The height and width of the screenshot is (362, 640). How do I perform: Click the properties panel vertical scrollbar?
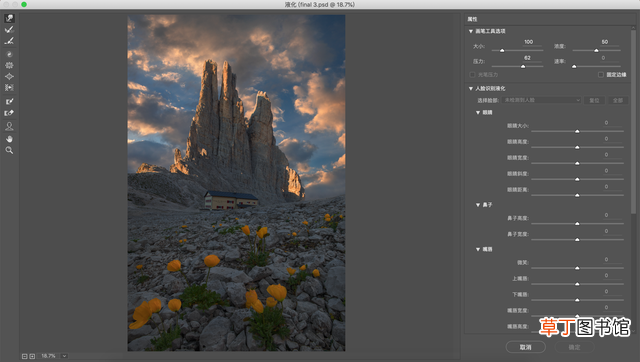tap(633, 122)
